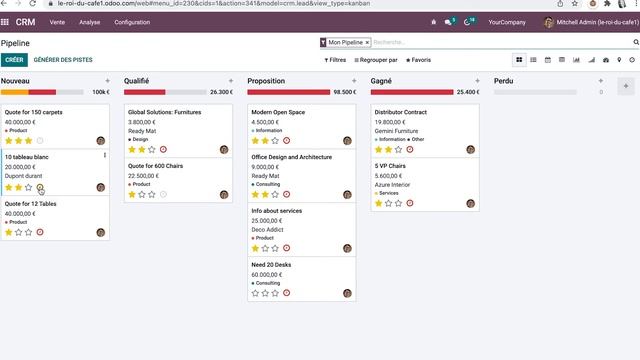Quick add a lead in Gagné column

[x=477, y=81]
